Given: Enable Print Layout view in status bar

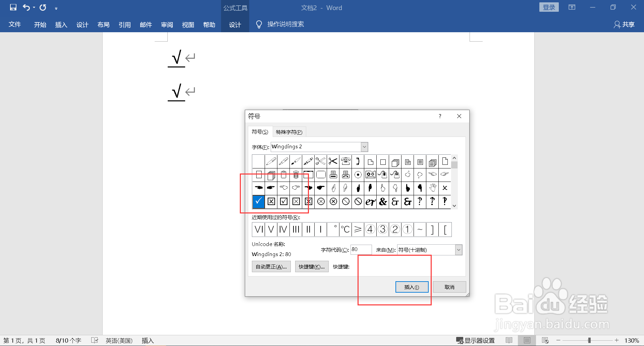Looking at the screenshot, I should 527,340.
